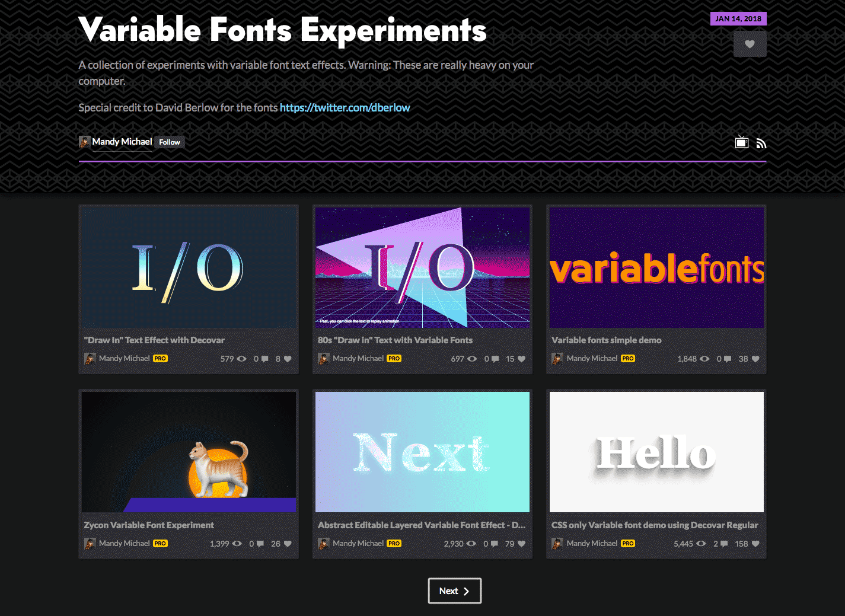Open Mandy Michael's profile link
845x616 pixels.
point(124,142)
